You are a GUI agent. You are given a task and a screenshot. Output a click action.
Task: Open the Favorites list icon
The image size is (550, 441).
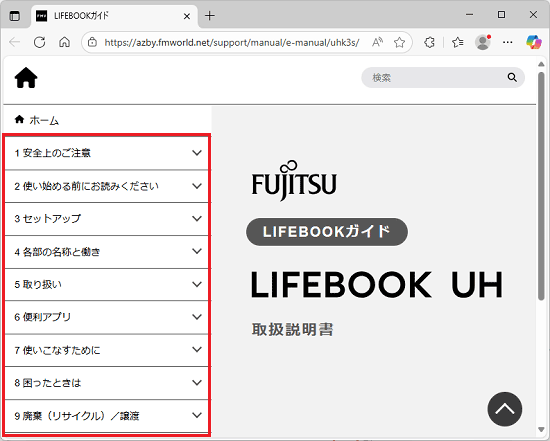pyautogui.click(x=457, y=42)
